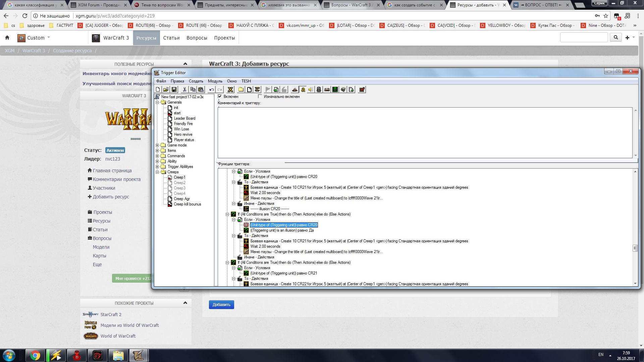Viewport: 644px width, 362px height.
Task: Click the XGM site search magnifier button
Action: click(615, 38)
